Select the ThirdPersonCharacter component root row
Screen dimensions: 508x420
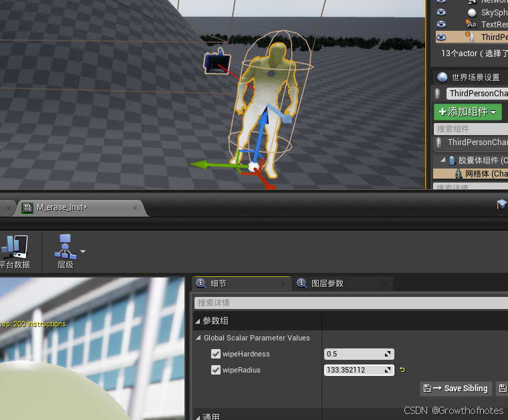pyautogui.click(x=471, y=142)
